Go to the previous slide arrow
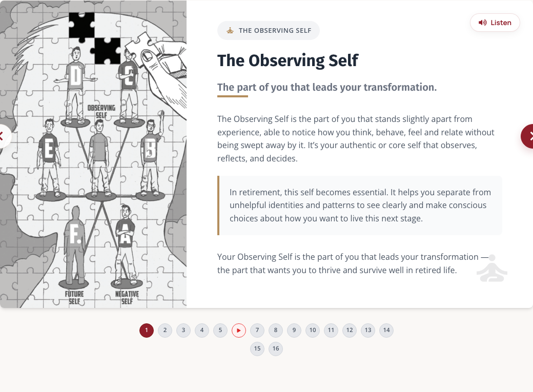 tap(5, 136)
